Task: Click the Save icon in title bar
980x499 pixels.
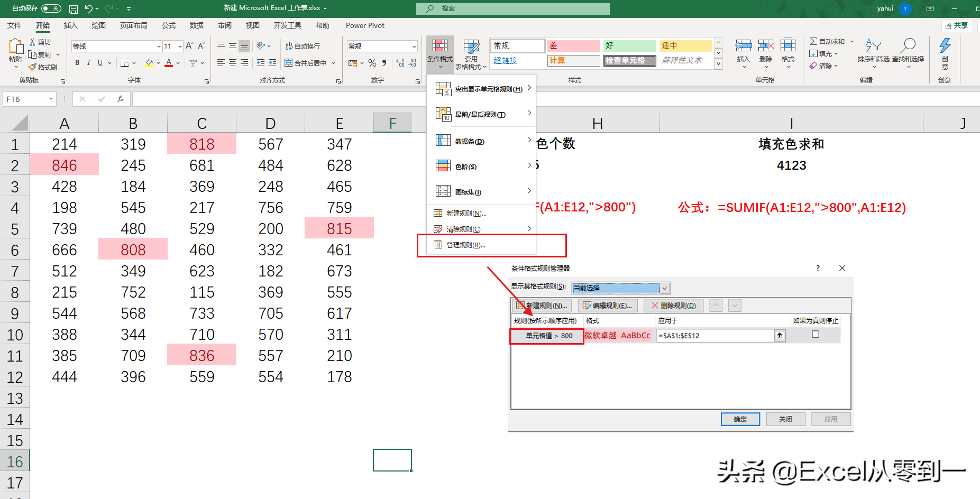Action: (x=74, y=8)
